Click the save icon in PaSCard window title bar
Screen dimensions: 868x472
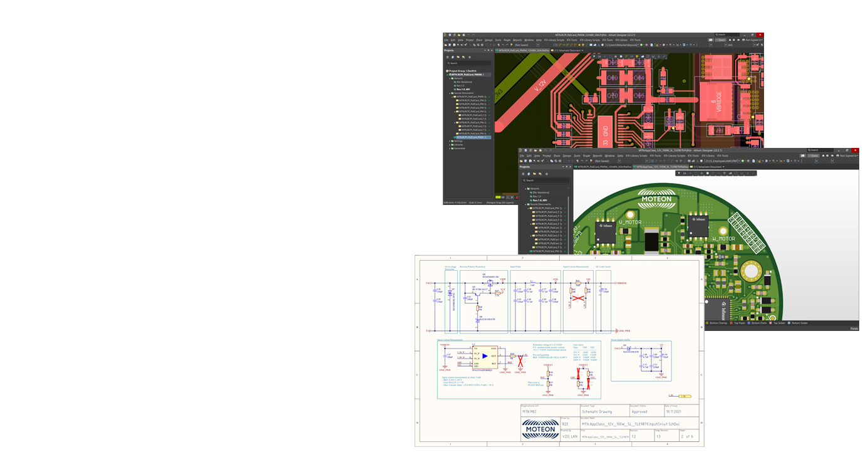click(450, 34)
